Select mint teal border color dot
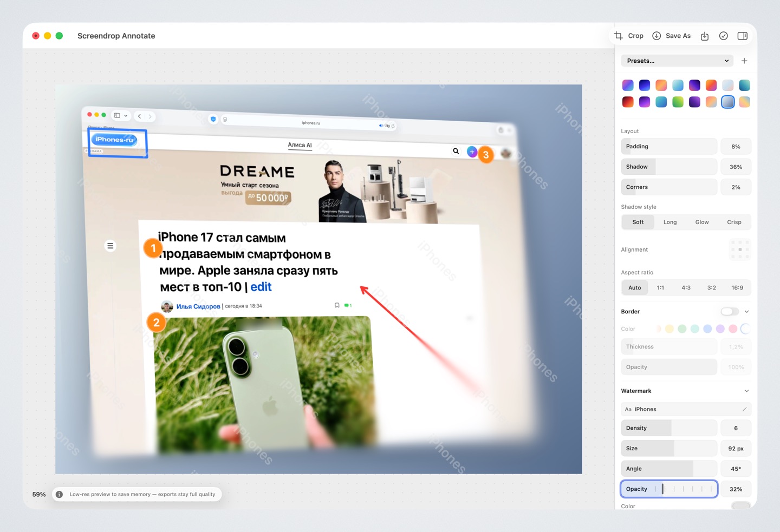 [x=695, y=329]
